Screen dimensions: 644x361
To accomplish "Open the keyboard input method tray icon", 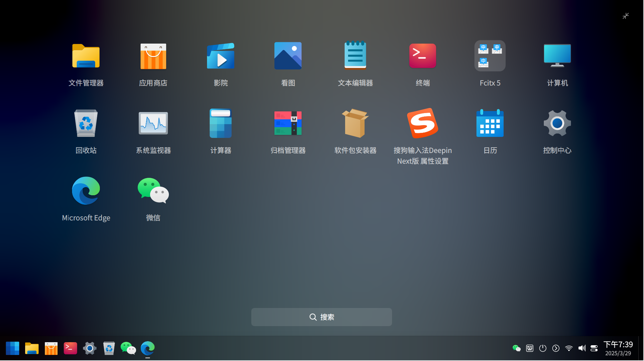I will pos(530,349).
